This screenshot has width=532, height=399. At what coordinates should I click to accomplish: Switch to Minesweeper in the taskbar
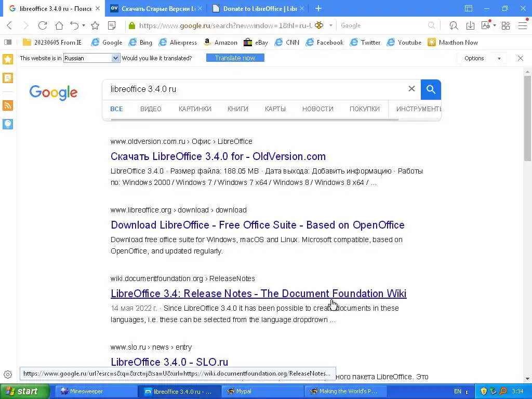pos(96,392)
